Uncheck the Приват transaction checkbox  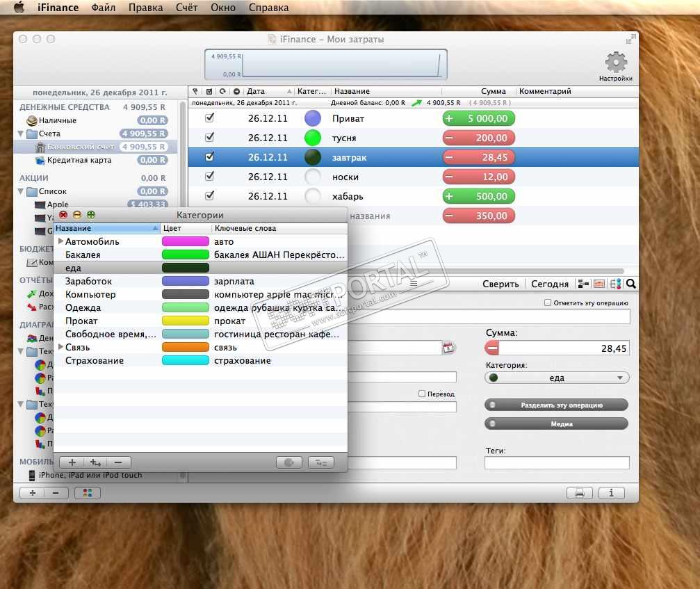(x=209, y=118)
